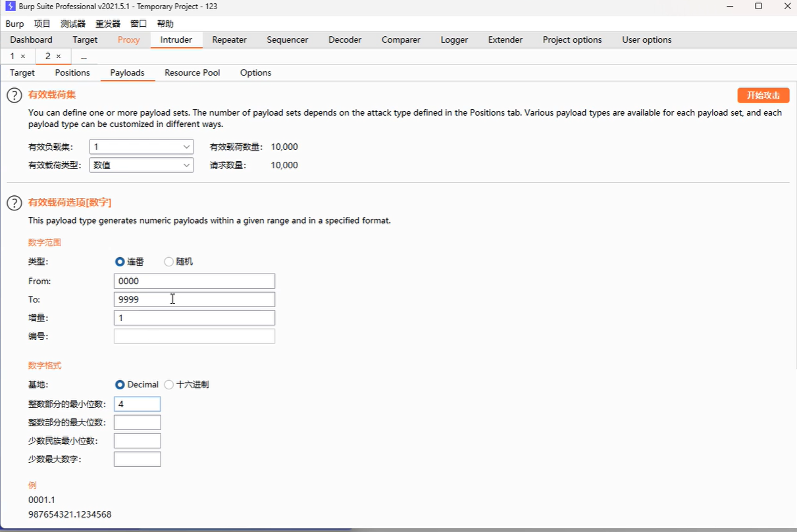The image size is (797, 532).
Task: Open the Payloads sub-tab
Action: point(127,72)
